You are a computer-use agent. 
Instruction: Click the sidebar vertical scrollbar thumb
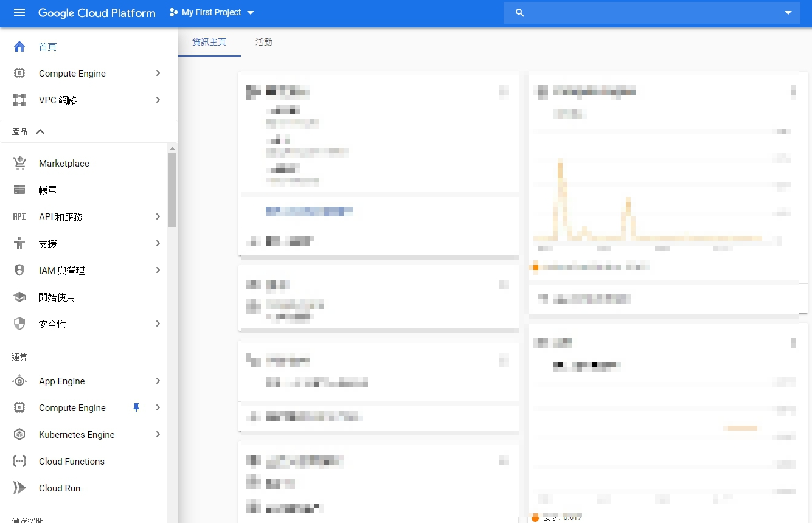tap(173, 190)
